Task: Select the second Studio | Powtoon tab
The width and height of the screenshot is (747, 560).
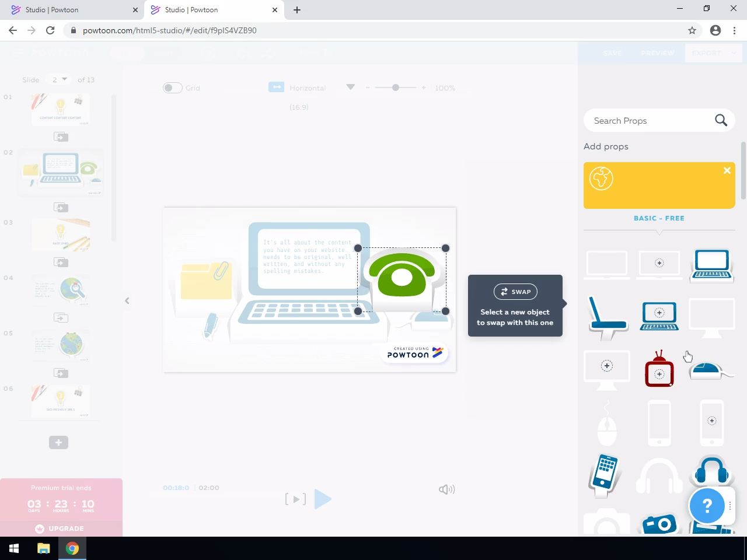Action: click(213, 10)
